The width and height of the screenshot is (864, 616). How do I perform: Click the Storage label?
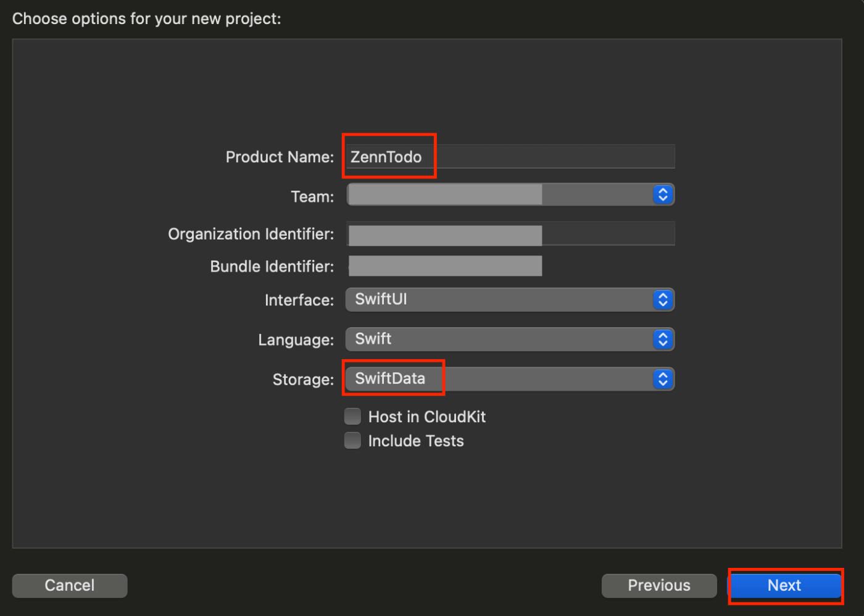303,380
